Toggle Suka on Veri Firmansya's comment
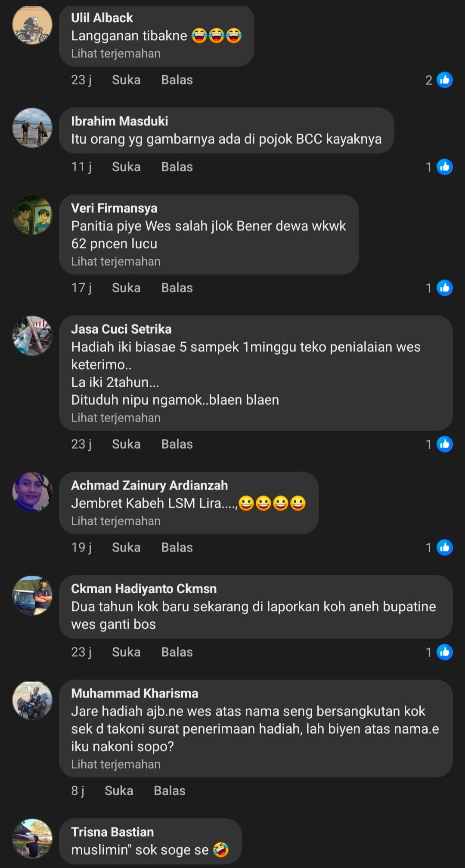The width and height of the screenshot is (465, 868). pos(126,288)
